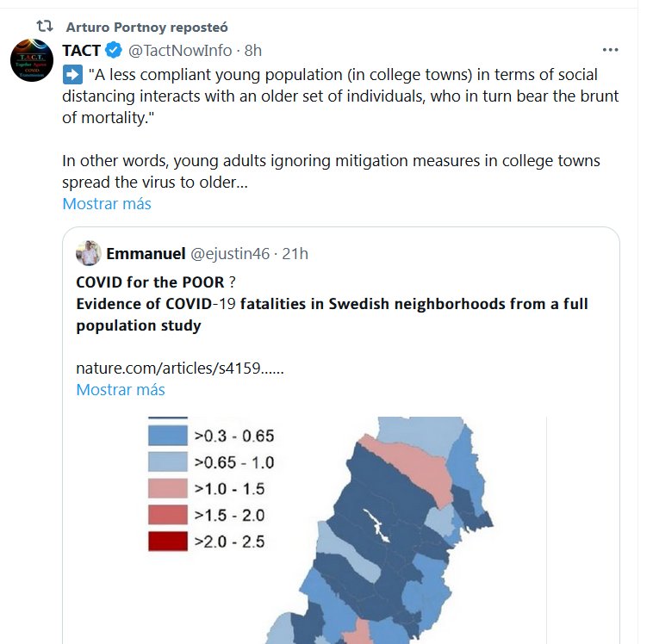Click the dark red >2.0 - 2.5 legend swatch
Viewport: 653px width, 644px height.
pyautogui.click(x=167, y=542)
